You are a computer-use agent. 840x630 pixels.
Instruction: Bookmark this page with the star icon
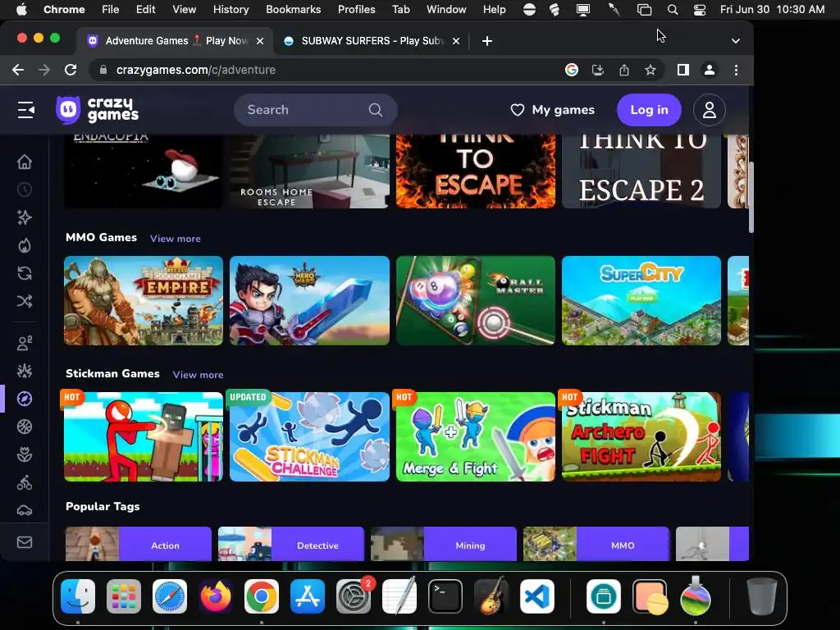tap(651, 70)
